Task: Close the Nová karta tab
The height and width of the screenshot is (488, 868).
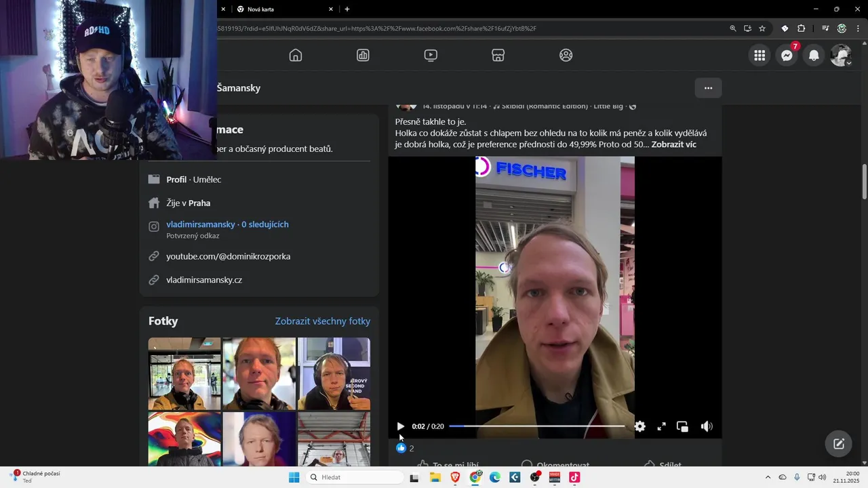Action: point(331,9)
